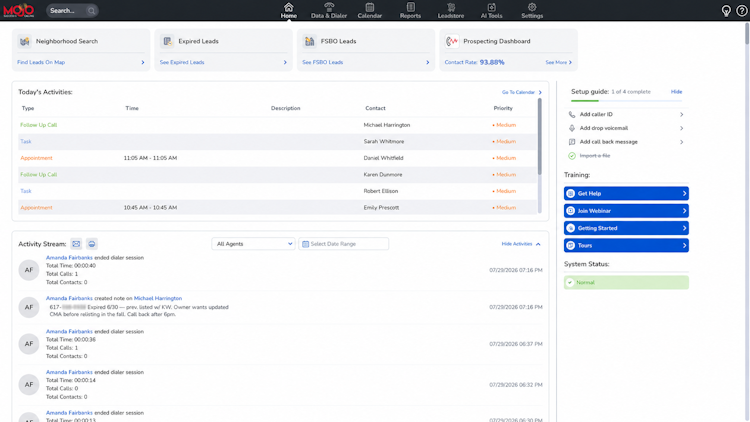Click the Mojo logo
The image size is (750, 422).
click(19, 10)
